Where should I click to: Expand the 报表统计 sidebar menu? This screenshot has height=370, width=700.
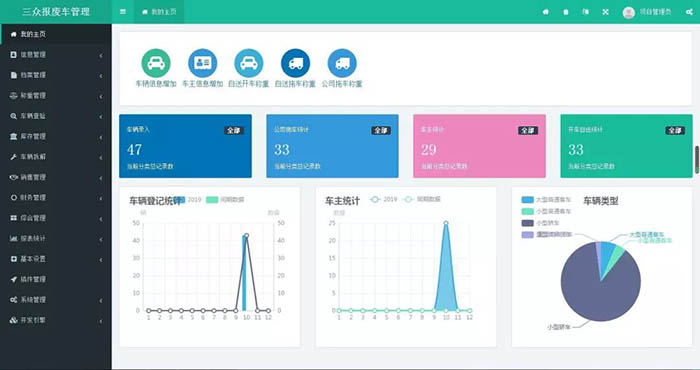coord(56,238)
